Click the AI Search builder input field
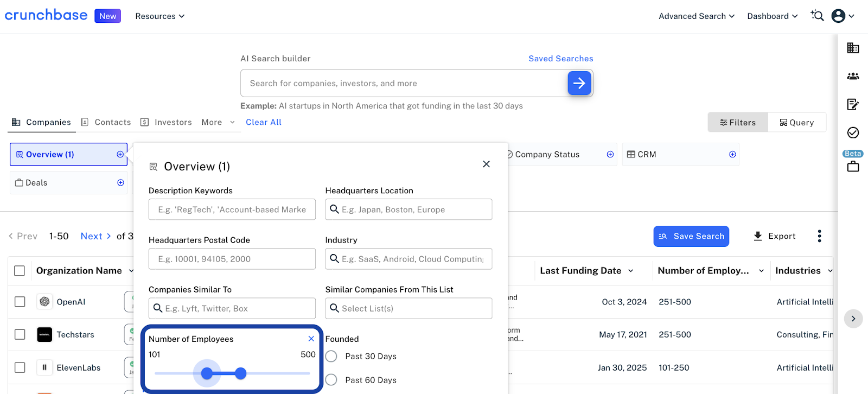Image resolution: width=868 pixels, height=394 pixels. (x=404, y=83)
